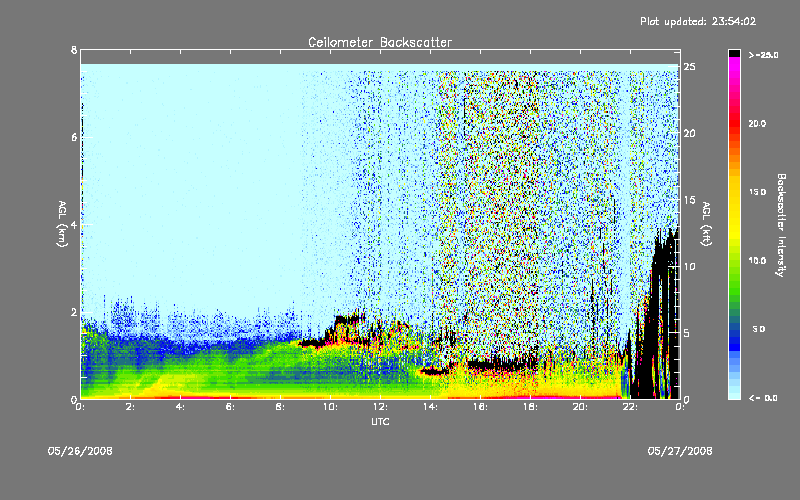Click the 15 kft tick label
800x500 pixels.
tap(689, 200)
